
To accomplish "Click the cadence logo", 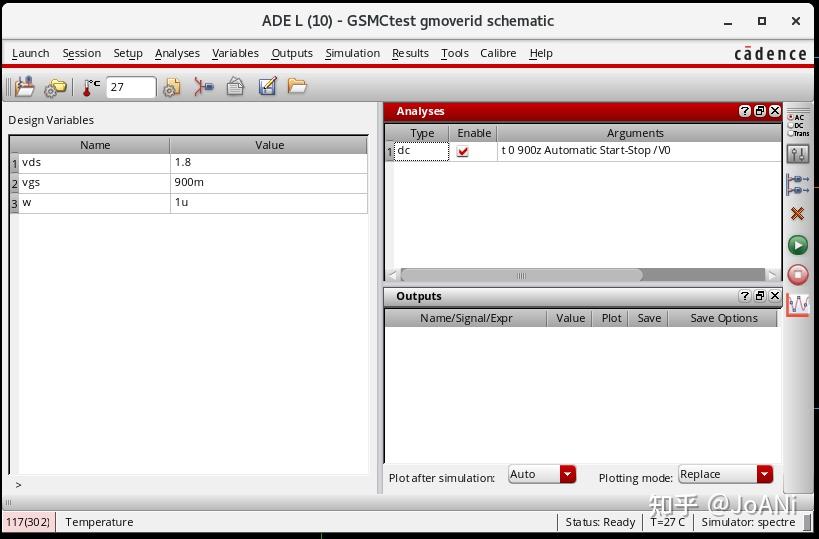I will (x=770, y=53).
